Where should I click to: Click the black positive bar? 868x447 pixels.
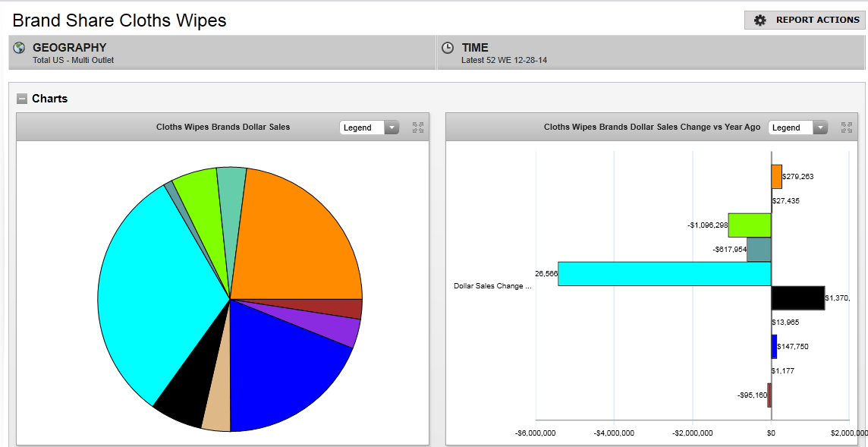pos(797,298)
